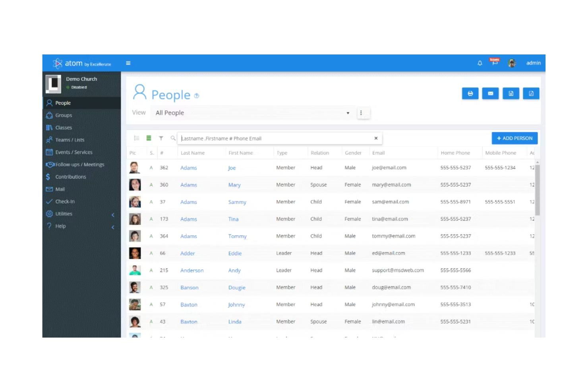
Task: Open the Anderson last name link
Action: point(192,270)
